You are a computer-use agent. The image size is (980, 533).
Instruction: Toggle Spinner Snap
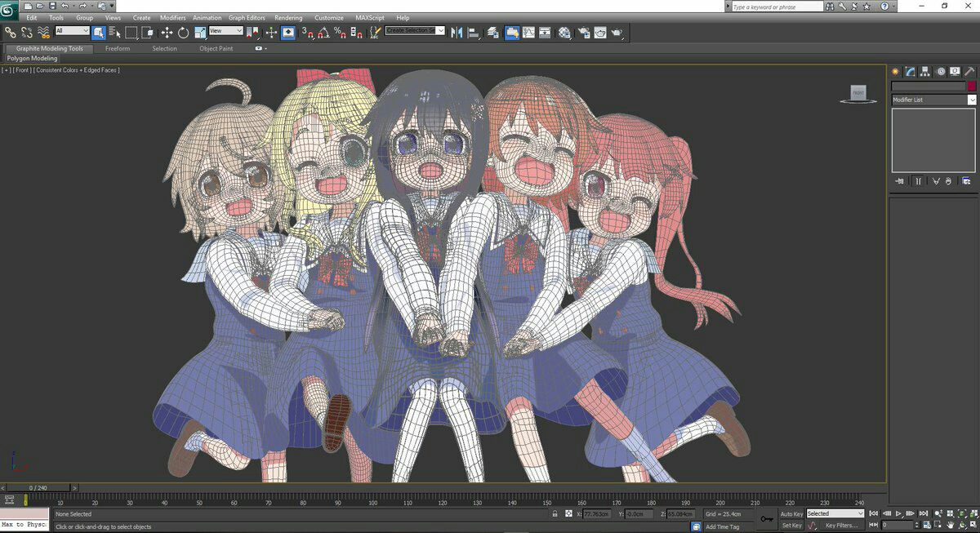(x=357, y=33)
